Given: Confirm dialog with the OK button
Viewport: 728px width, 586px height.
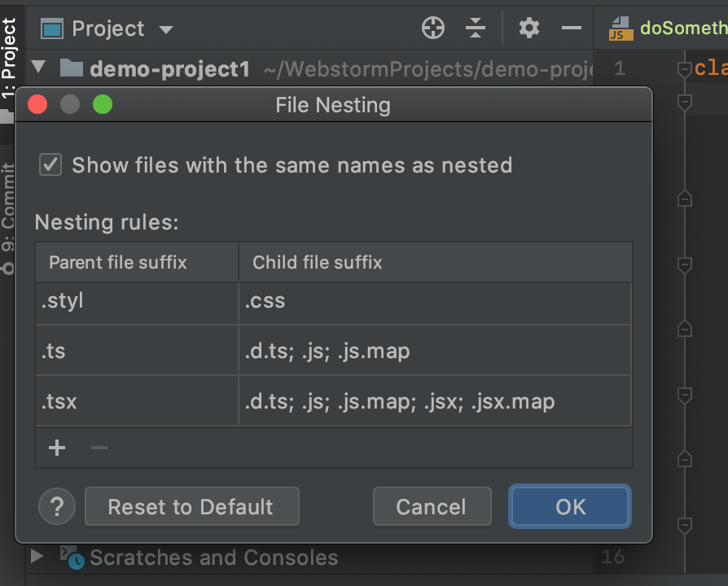Looking at the screenshot, I should (570, 507).
